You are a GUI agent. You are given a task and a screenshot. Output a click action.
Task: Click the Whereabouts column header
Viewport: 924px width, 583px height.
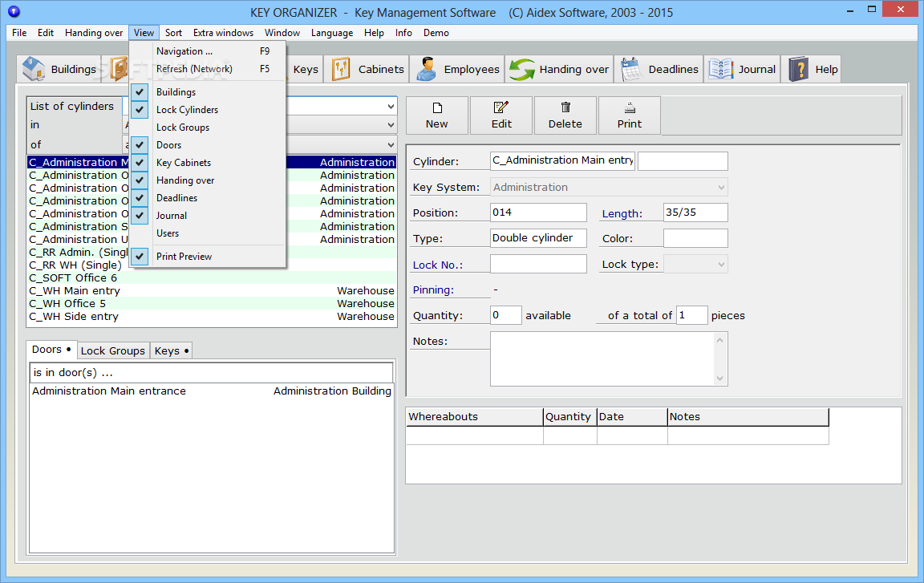(474, 417)
